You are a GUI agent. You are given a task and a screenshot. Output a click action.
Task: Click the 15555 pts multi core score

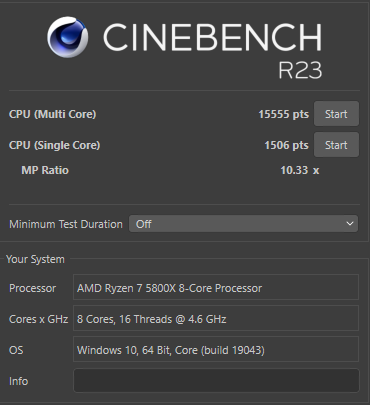coord(284,114)
